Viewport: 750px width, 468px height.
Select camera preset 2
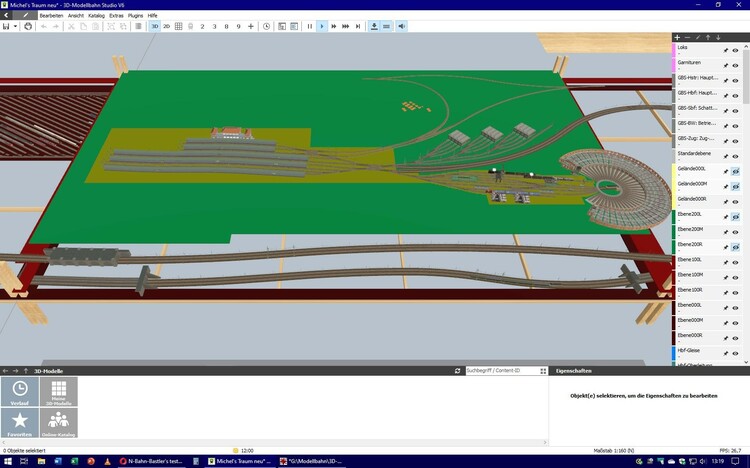pos(202,26)
